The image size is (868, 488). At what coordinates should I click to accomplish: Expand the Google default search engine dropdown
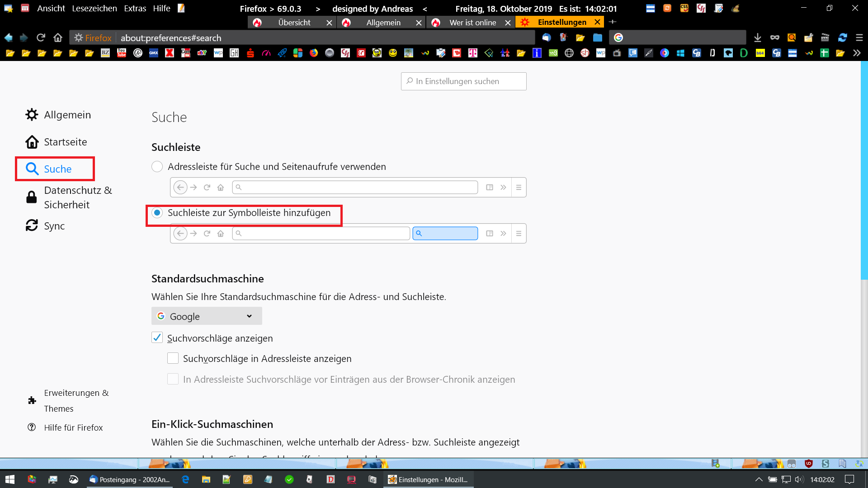[x=207, y=316]
